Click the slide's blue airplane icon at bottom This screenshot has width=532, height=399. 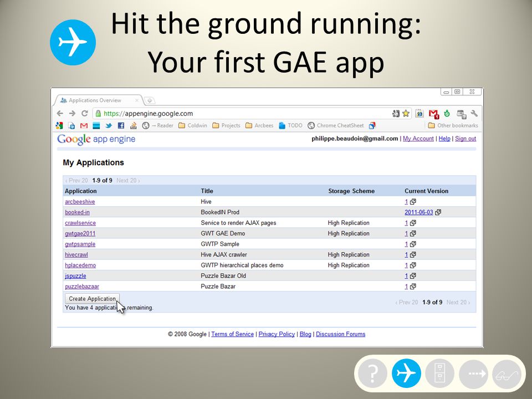[x=406, y=373]
